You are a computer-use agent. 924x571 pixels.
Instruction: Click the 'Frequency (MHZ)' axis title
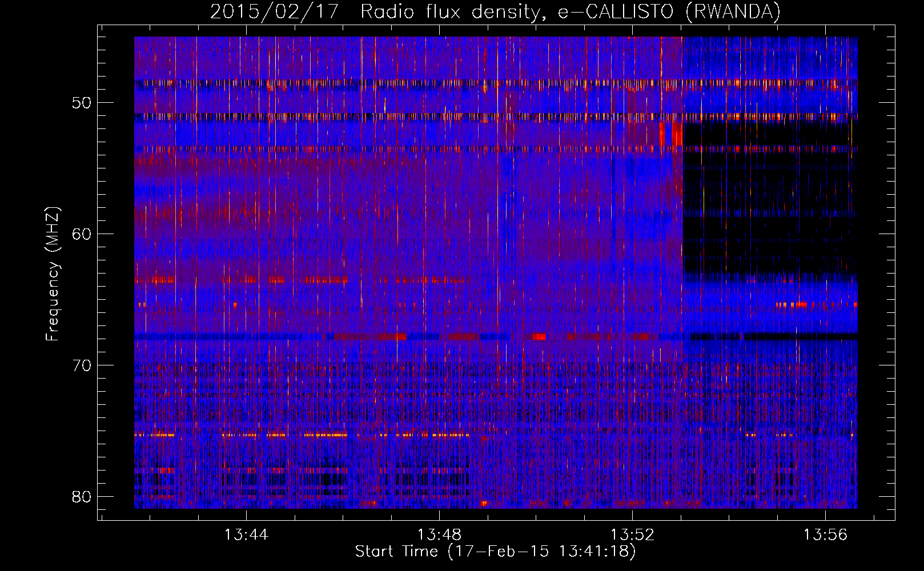point(53,274)
